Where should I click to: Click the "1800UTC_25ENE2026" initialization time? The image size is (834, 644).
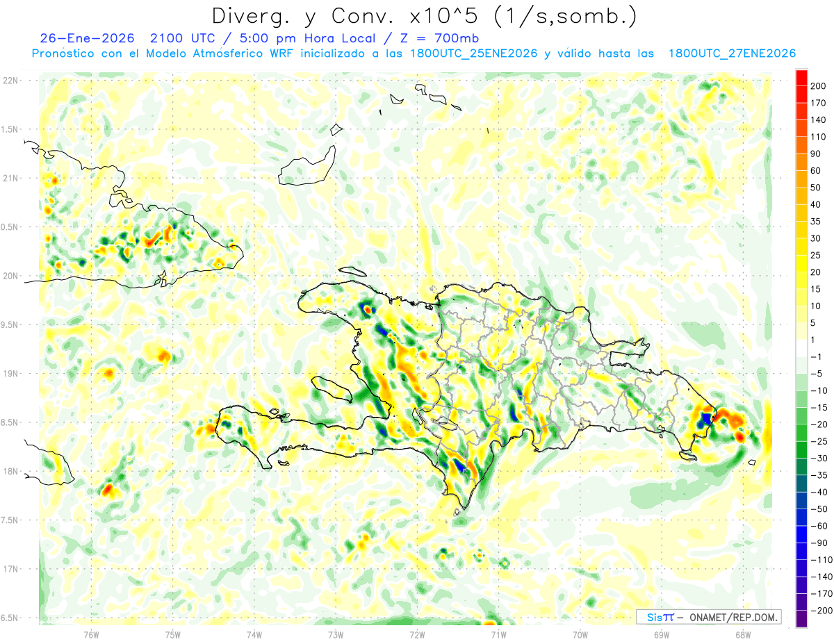[473, 53]
